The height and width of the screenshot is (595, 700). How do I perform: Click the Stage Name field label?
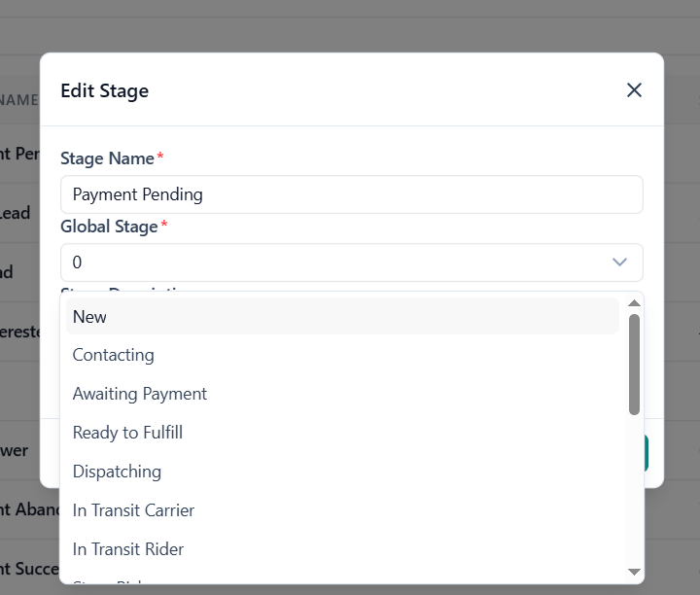tap(107, 158)
